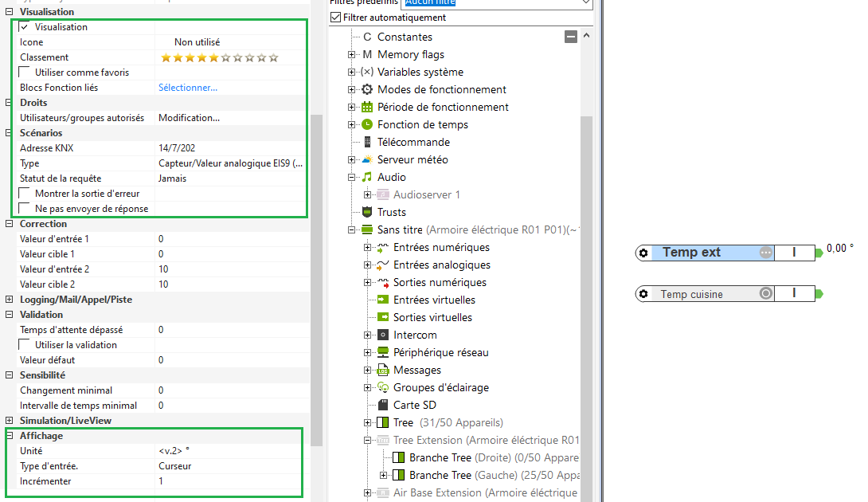The width and height of the screenshot is (868, 502).
Task: Set Classement rating to five stars
Action: click(213, 57)
